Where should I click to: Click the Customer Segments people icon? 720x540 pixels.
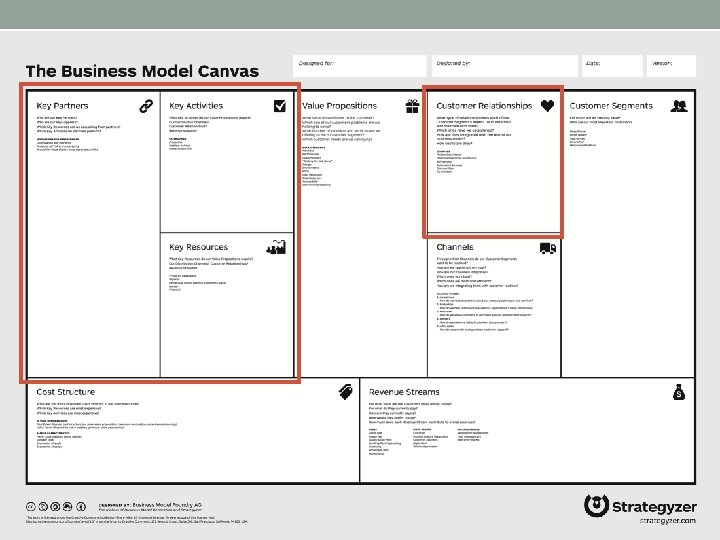coord(679,106)
